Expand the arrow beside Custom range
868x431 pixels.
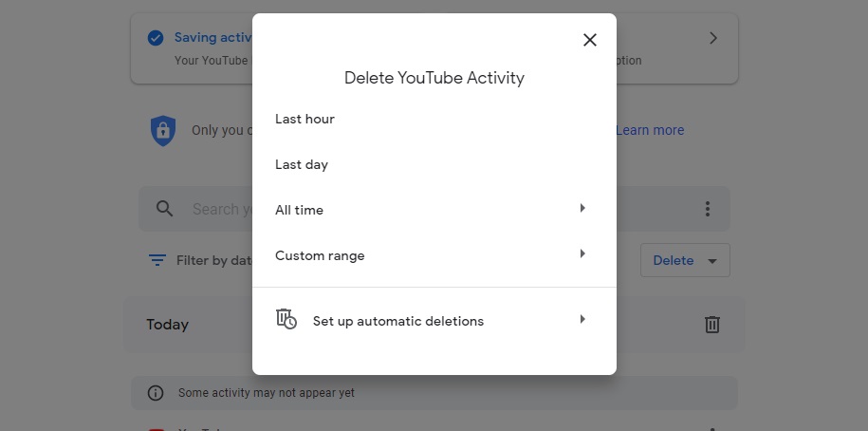582,254
